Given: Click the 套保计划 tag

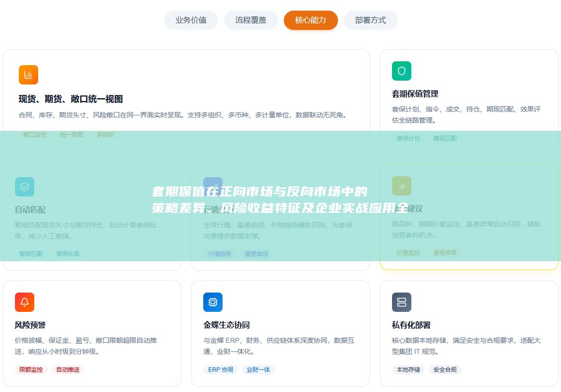Looking at the screenshot, I should (408, 139).
